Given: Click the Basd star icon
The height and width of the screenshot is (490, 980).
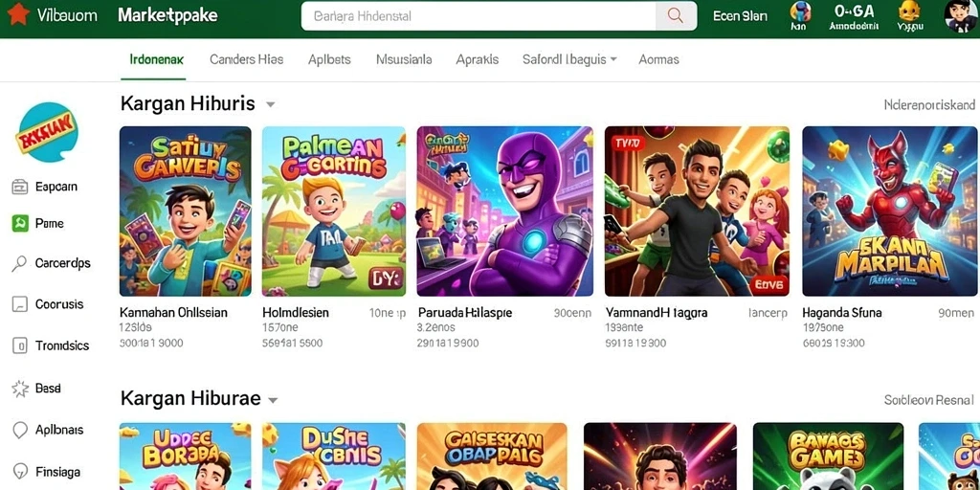Looking at the screenshot, I should tap(20, 389).
